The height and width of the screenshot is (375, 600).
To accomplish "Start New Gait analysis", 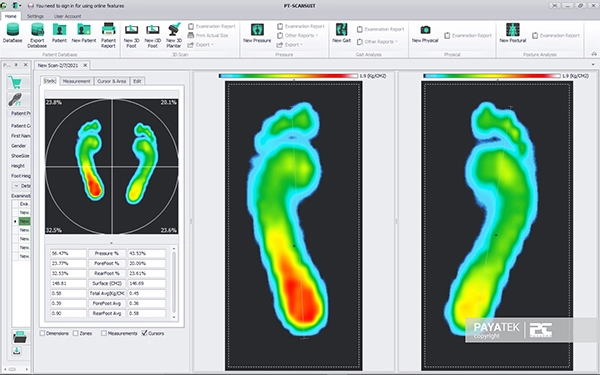I will (x=341, y=30).
